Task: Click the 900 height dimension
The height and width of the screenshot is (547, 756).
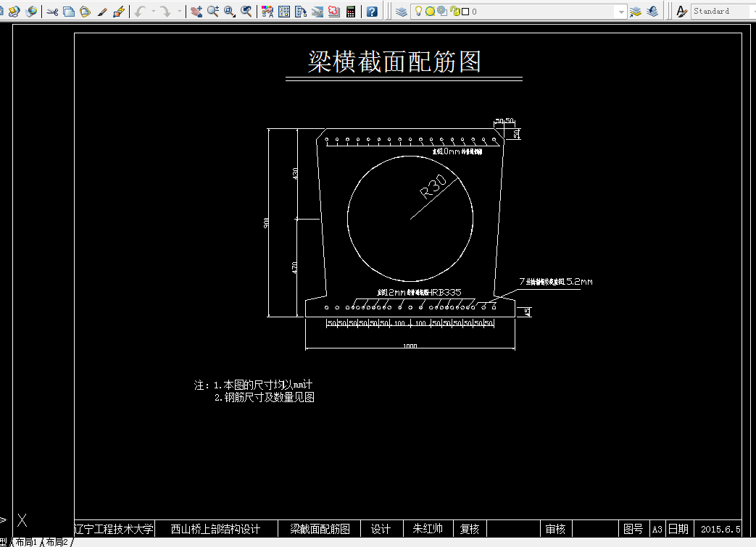Action: (266, 222)
